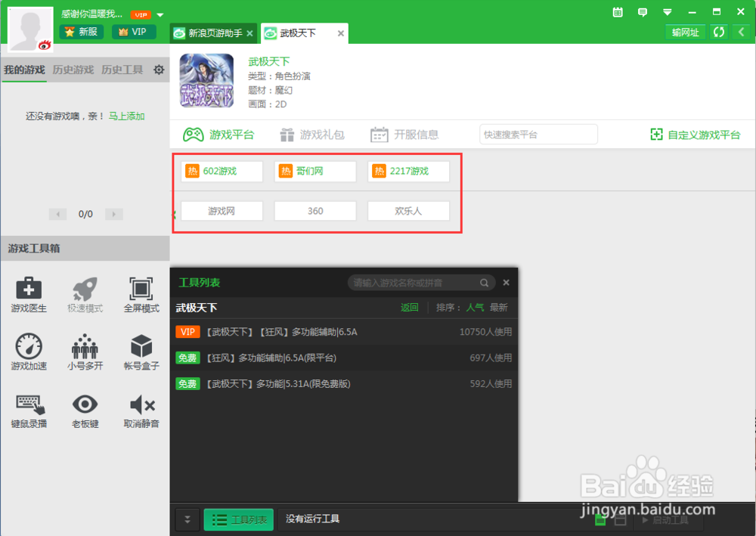
Task: Click 自定义游戏平台 add button
Action: click(x=695, y=135)
